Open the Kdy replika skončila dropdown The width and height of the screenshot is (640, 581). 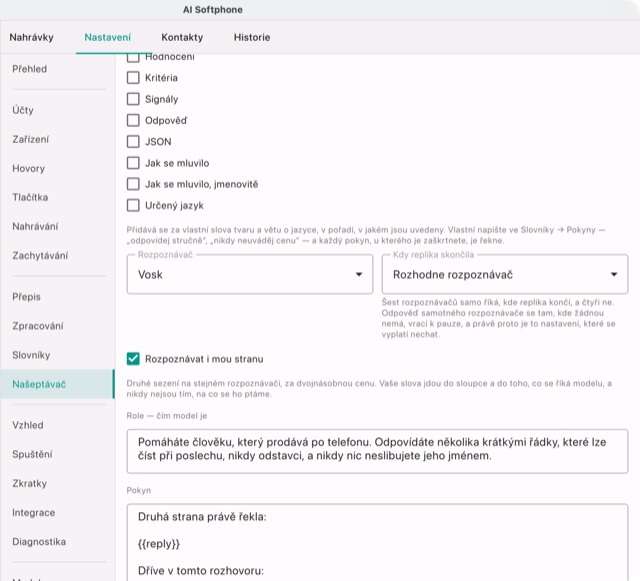505,274
